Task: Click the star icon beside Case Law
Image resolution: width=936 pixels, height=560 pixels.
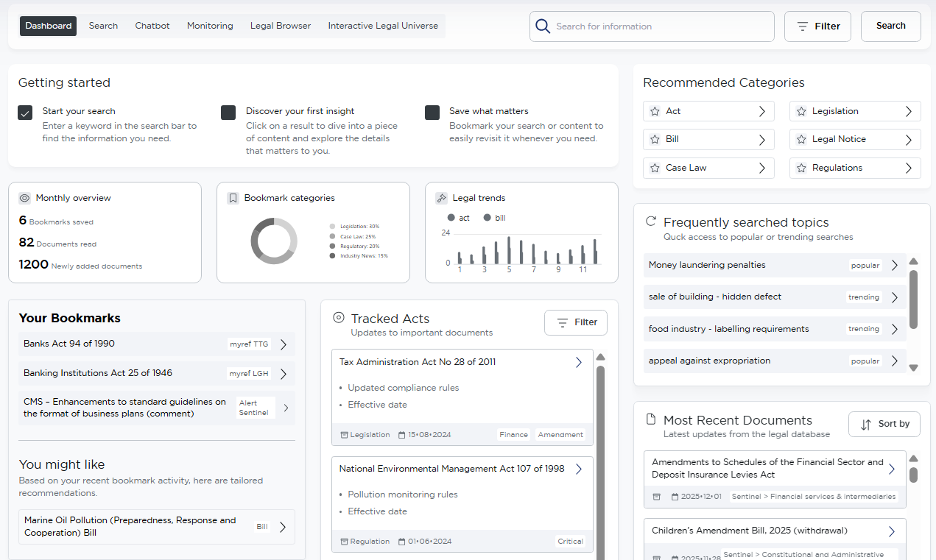Action: click(655, 168)
